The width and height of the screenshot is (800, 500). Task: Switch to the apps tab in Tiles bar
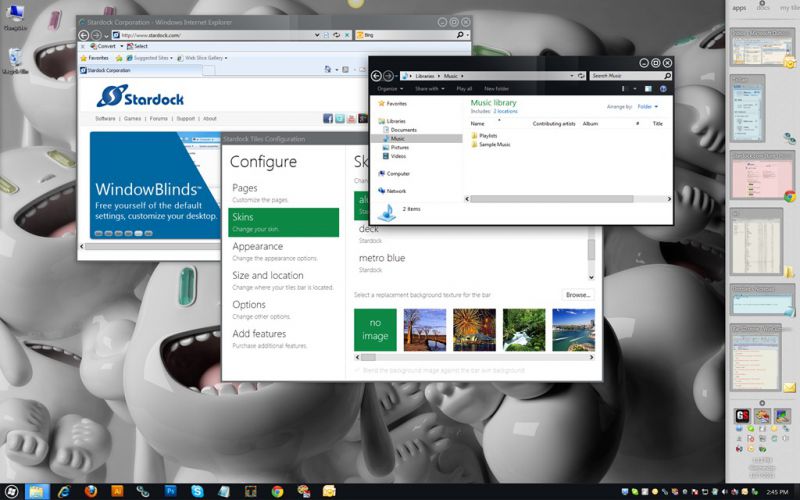pyautogui.click(x=739, y=7)
